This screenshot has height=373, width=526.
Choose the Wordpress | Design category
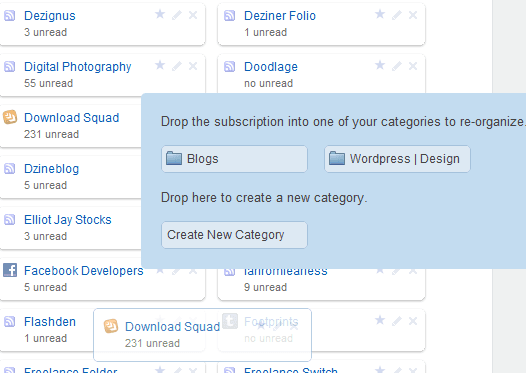(x=397, y=159)
